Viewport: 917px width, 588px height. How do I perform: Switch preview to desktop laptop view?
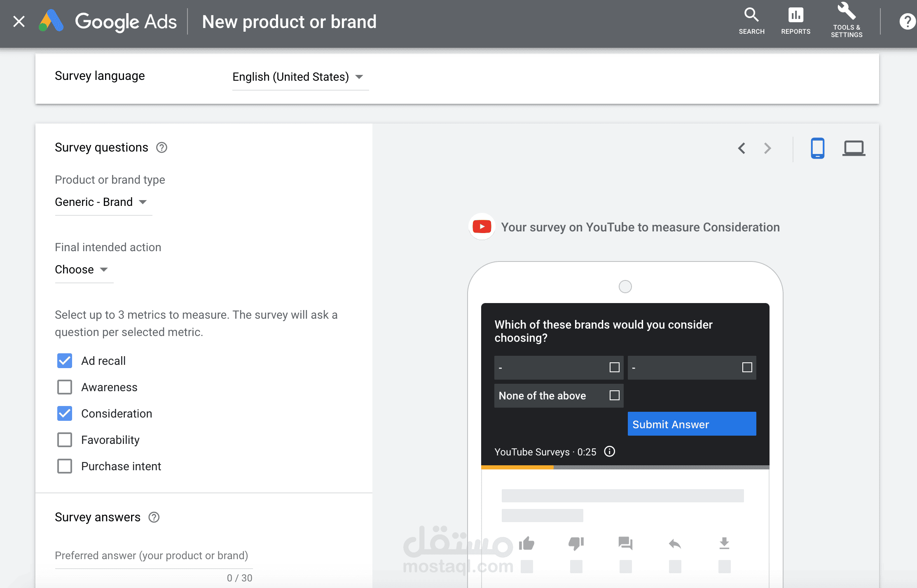[x=854, y=148]
